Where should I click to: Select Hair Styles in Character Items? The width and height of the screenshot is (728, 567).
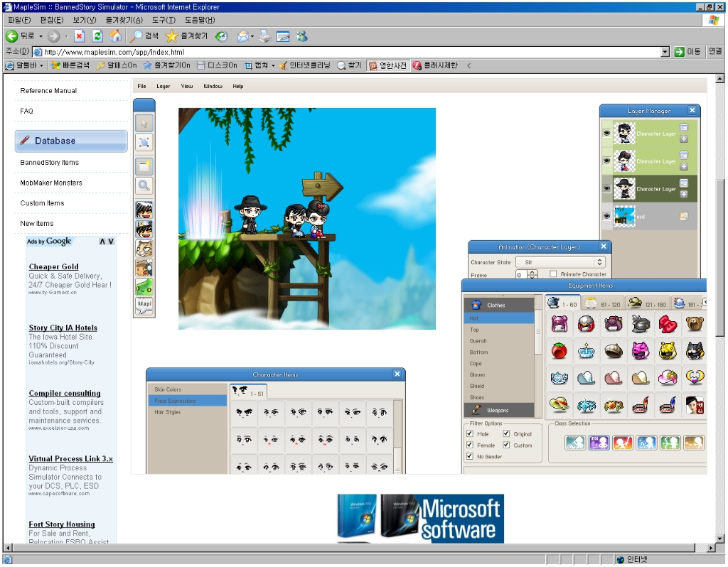[x=167, y=412]
